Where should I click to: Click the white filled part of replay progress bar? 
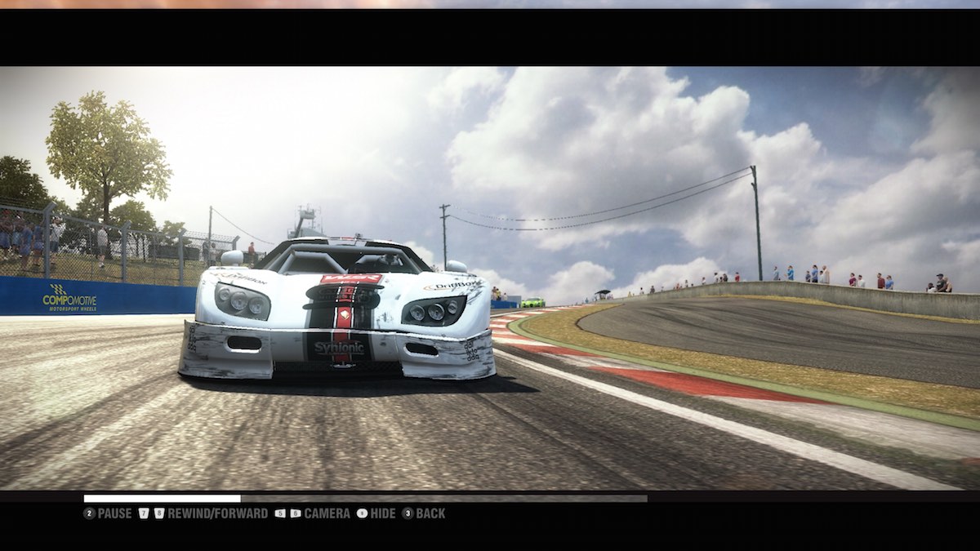[162, 498]
